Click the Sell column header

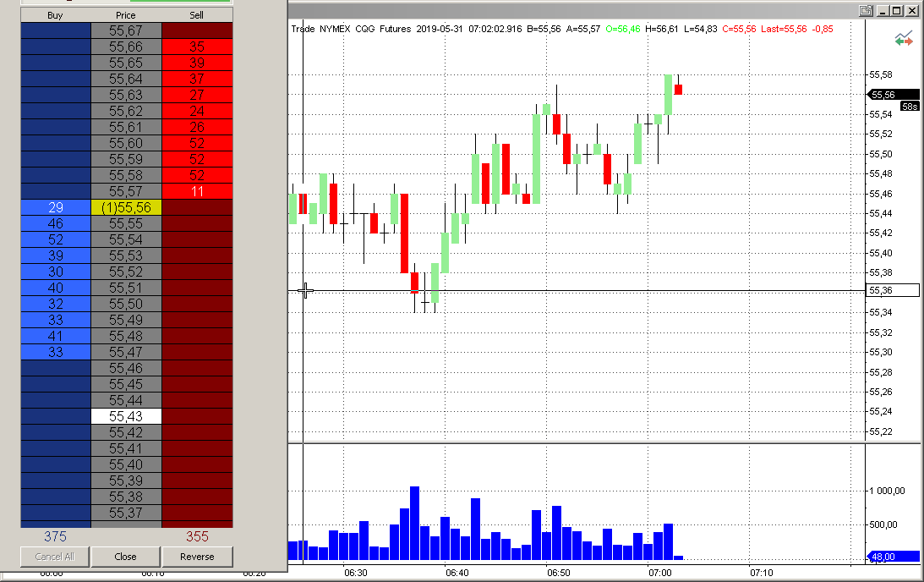click(197, 15)
